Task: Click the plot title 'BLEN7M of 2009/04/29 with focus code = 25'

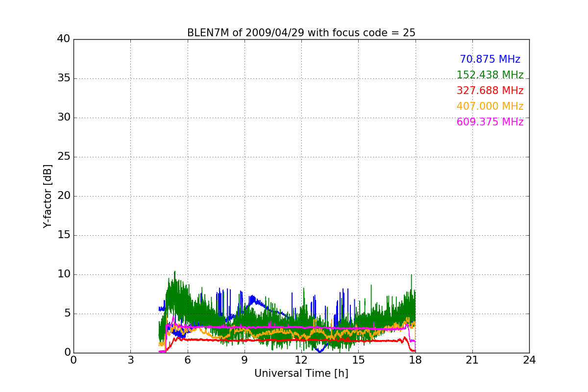Action: tap(301, 33)
